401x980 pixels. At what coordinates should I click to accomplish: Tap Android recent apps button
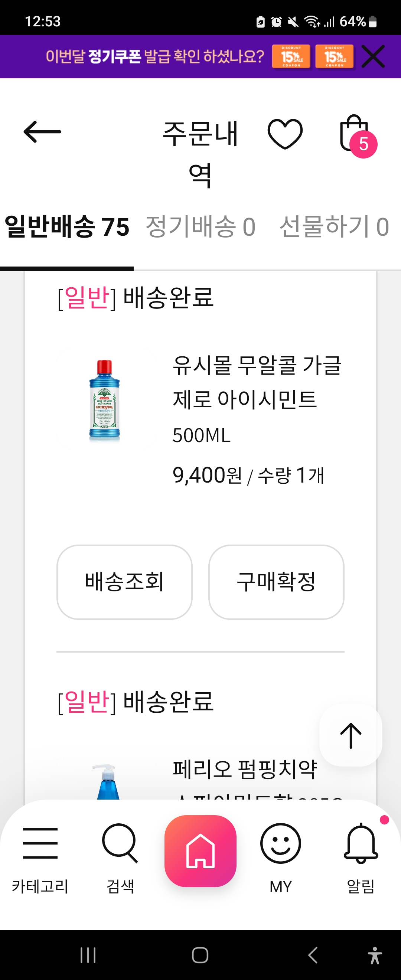(x=88, y=955)
